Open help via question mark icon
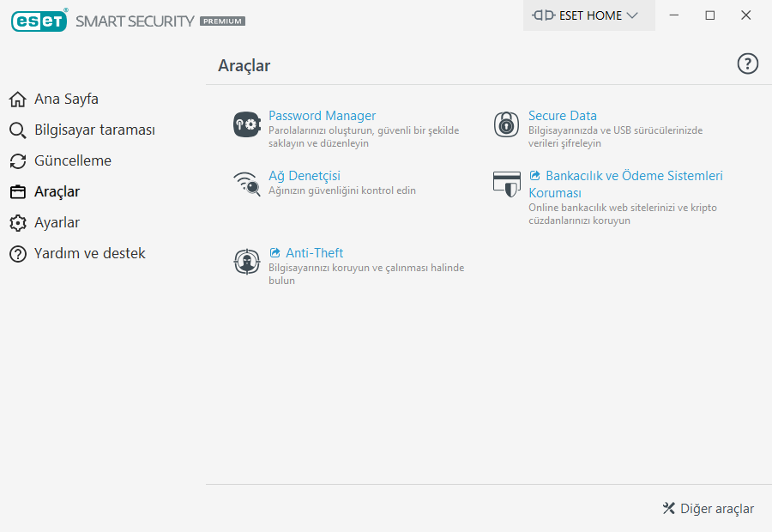This screenshot has height=532, width=772. tap(748, 63)
